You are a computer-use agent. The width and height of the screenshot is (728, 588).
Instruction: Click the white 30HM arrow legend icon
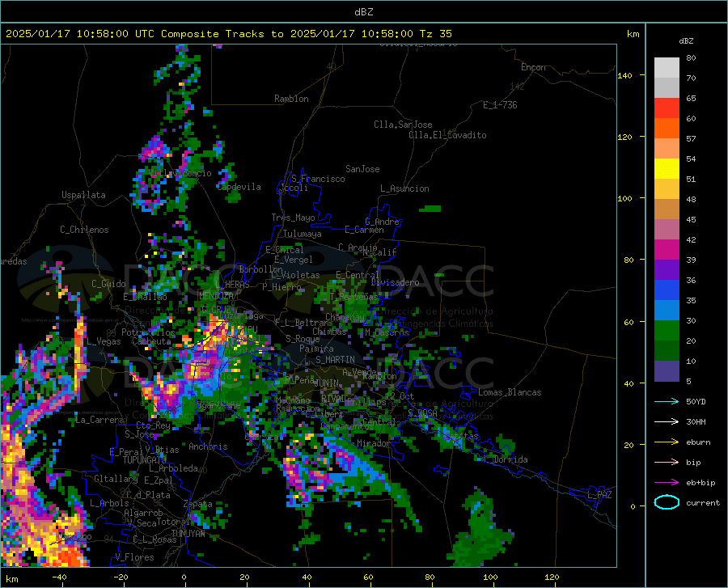point(667,422)
